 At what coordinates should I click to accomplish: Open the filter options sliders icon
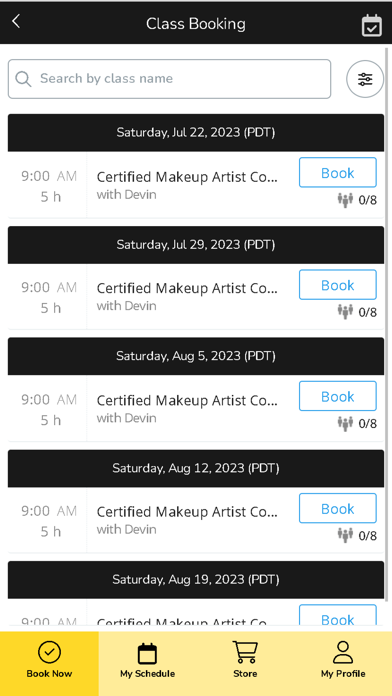(x=365, y=79)
